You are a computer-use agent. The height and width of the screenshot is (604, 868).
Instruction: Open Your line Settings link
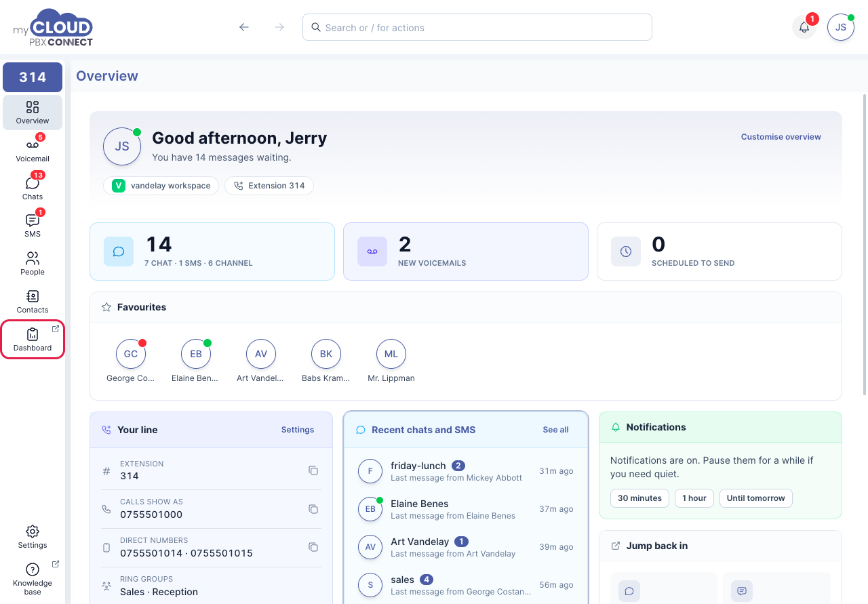coord(298,430)
